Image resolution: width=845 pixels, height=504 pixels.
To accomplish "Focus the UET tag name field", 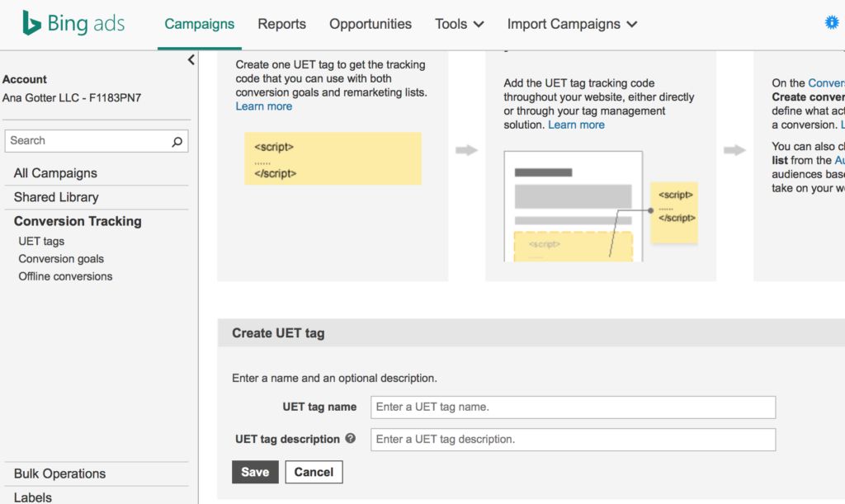I will [x=573, y=407].
